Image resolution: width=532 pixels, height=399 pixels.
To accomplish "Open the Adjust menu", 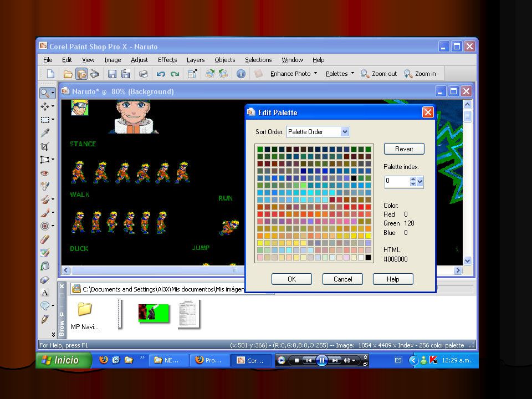I will point(140,60).
